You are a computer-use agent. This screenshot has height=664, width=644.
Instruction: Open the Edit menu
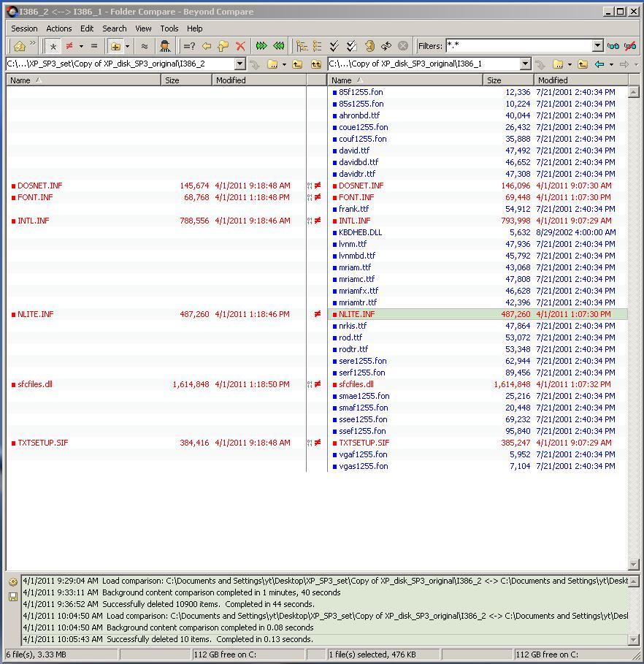pos(87,28)
